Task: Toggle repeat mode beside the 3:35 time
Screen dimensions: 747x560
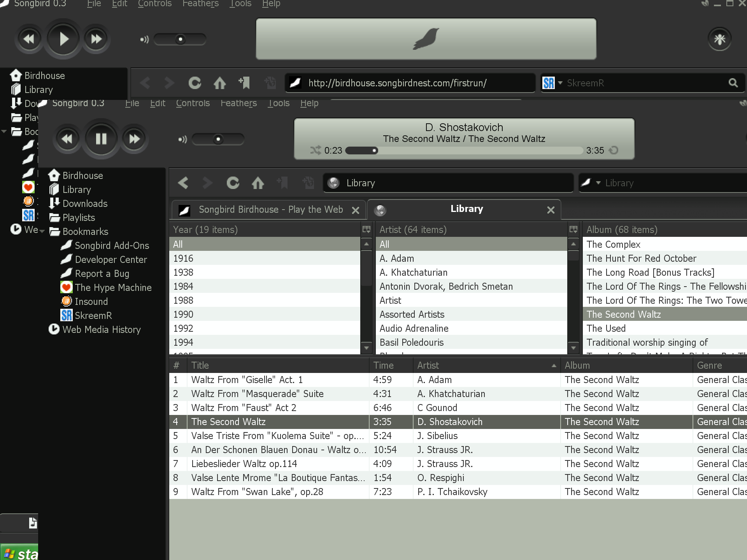Action: pos(614,150)
